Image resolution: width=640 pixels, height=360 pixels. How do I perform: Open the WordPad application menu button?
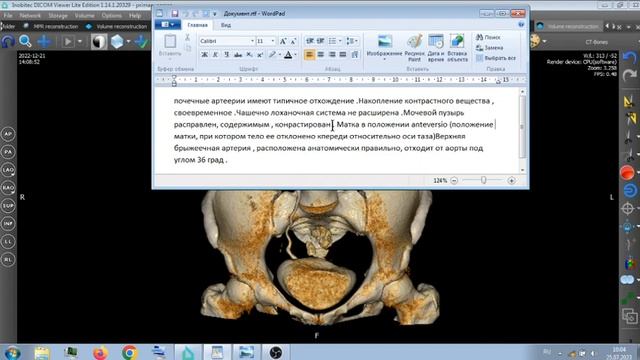click(168, 25)
